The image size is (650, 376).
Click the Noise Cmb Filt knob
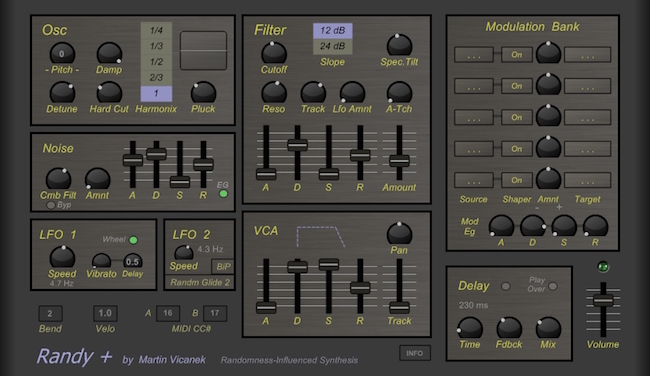tap(58, 179)
